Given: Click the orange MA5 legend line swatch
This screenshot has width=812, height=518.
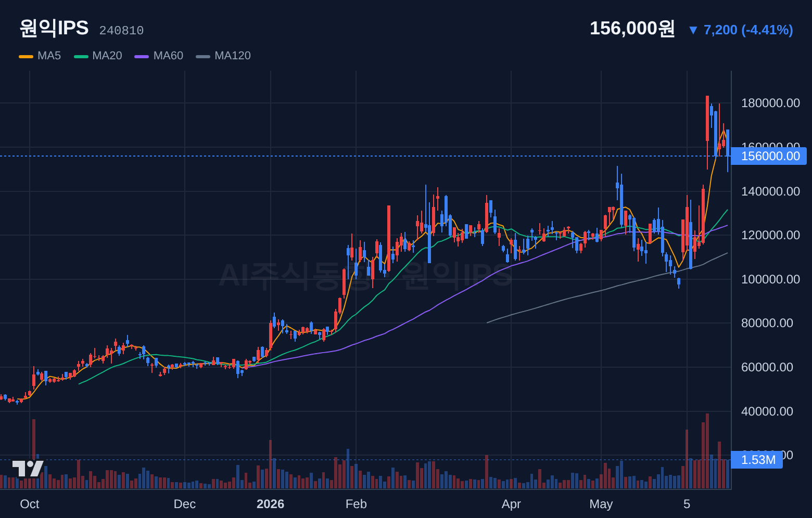Looking at the screenshot, I should coord(26,56).
